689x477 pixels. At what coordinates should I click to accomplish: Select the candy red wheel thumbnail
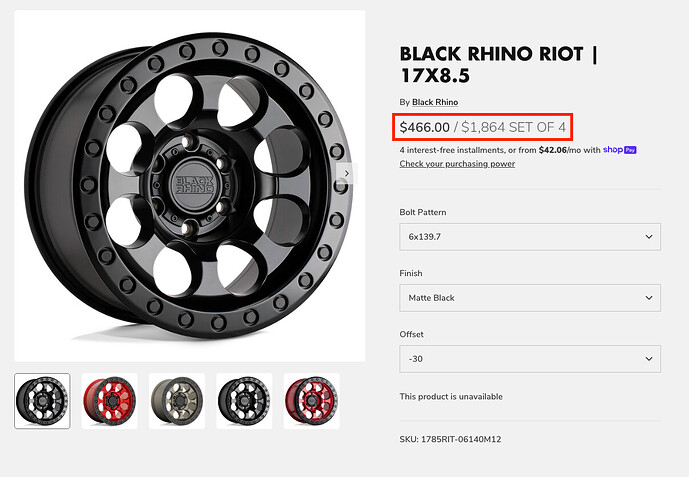click(x=312, y=401)
